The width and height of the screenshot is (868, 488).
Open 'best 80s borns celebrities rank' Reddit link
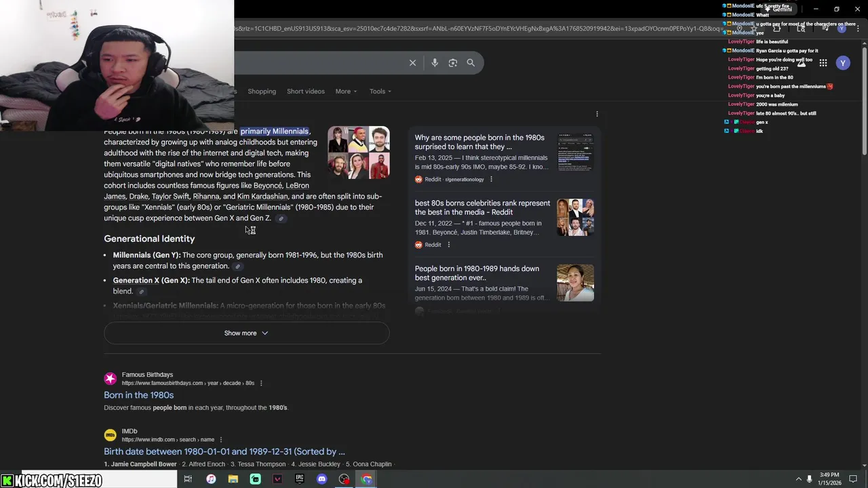(x=482, y=207)
